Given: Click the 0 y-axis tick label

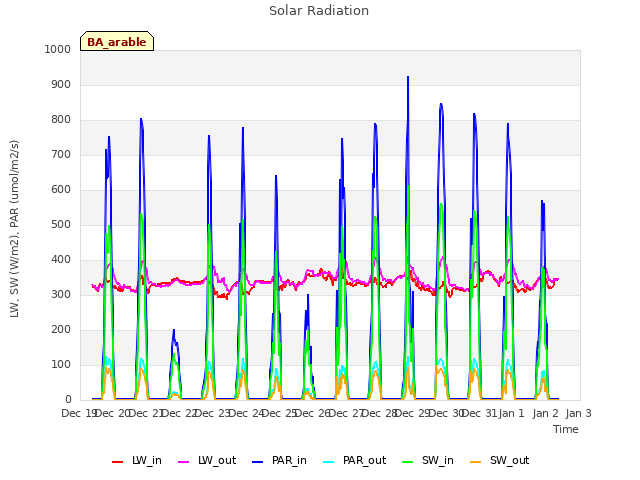Looking at the screenshot, I should [x=68, y=400].
